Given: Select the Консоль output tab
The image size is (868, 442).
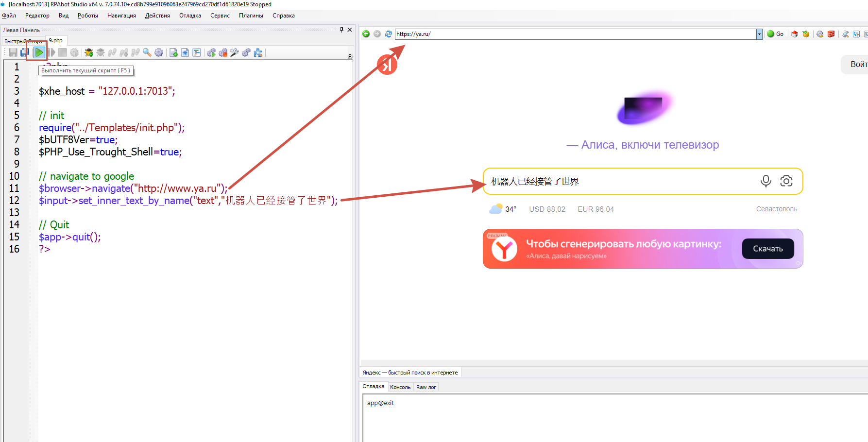Looking at the screenshot, I should pos(400,387).
